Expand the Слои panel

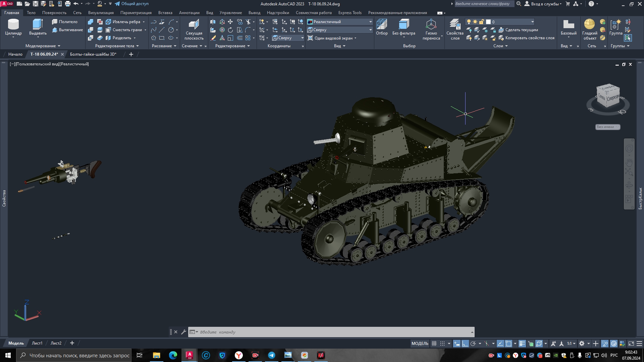(500, 46)
